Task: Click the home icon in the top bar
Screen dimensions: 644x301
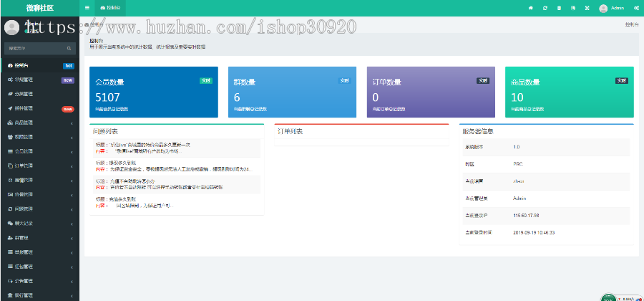Action: click(531, 8)
